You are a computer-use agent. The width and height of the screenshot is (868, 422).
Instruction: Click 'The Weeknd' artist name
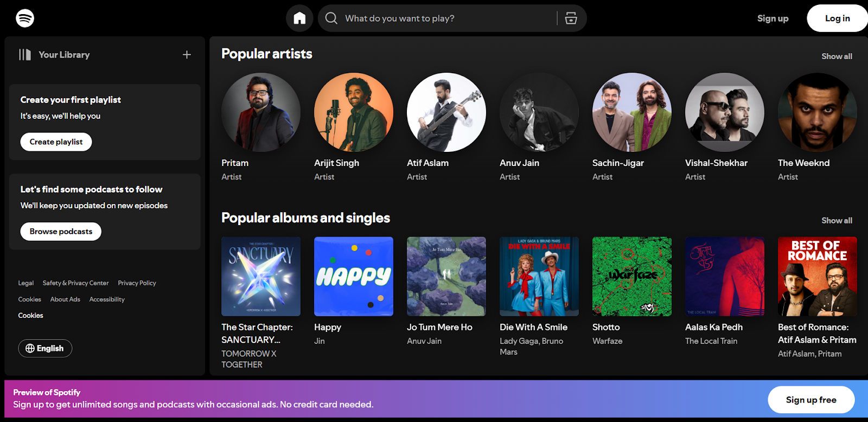[x=803, y=163]
